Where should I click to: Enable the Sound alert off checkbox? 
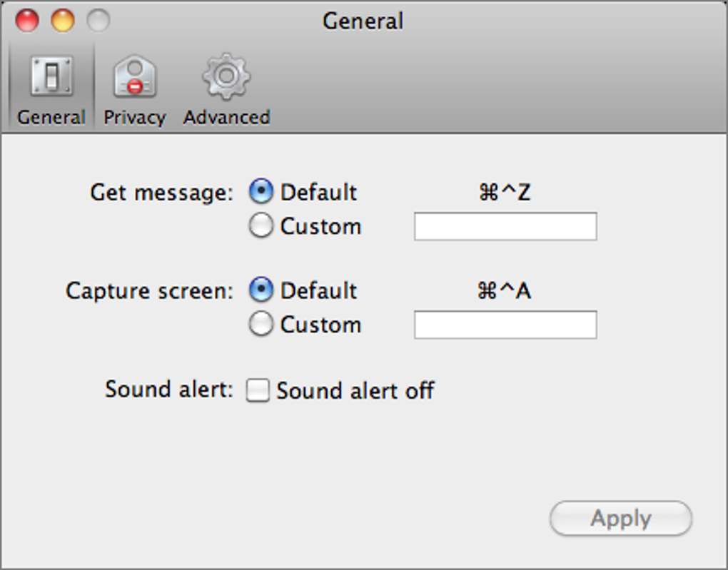pyautogui.click(x=258, y=391)
